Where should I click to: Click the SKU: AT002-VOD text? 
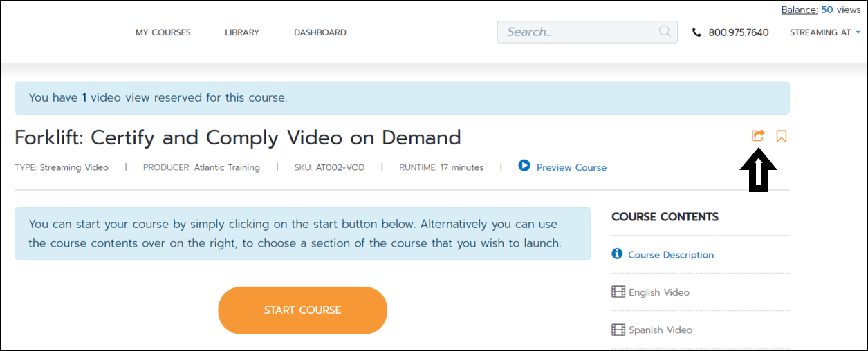pyautogui.click(x=331, y=167)
